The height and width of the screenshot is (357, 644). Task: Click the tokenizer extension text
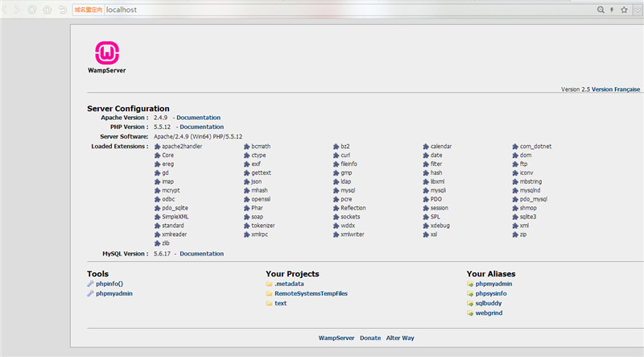tap(263, 226)
